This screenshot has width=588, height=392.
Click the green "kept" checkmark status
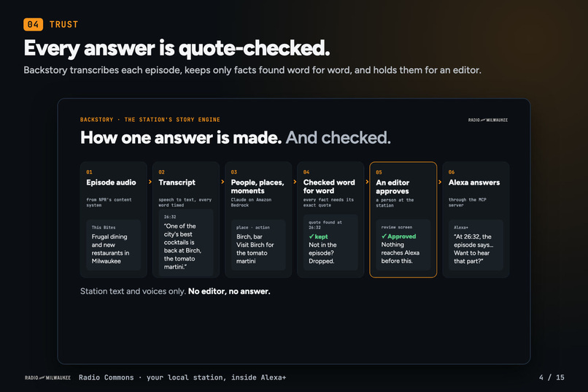point(318,237)
